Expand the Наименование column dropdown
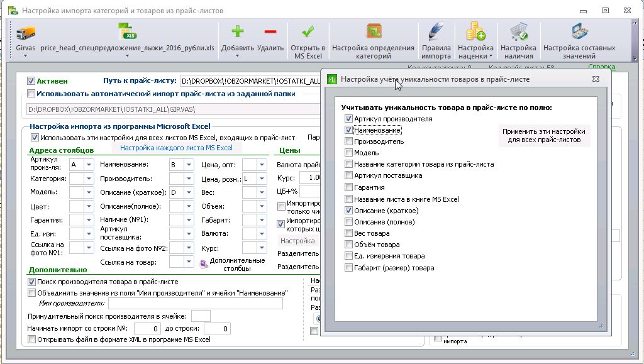 pyautogui.click(x=189, y=165)
